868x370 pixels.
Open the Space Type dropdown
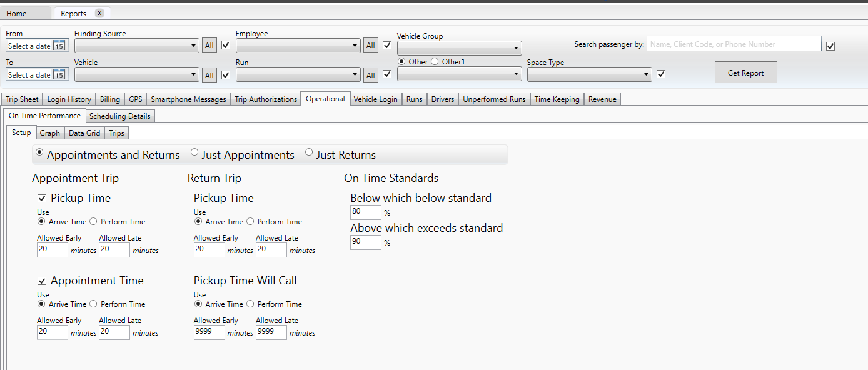click(588, 74)
